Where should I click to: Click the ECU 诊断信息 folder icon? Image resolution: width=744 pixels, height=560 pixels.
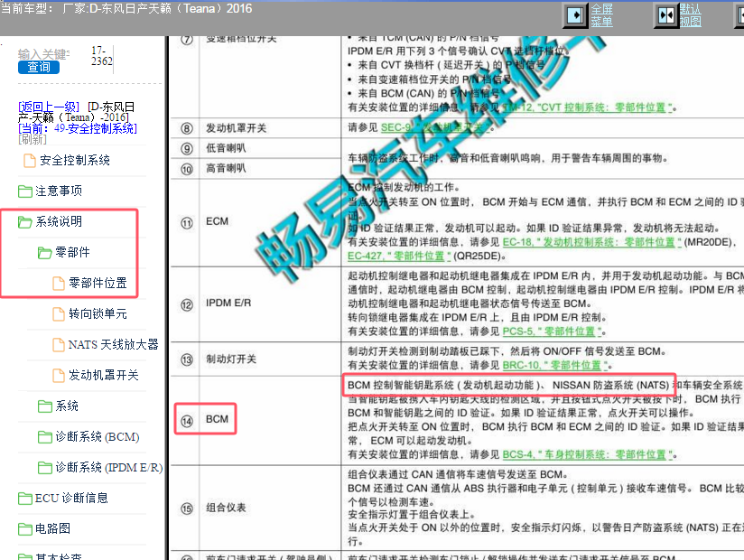pyautogui.click(x=25, y=499)
